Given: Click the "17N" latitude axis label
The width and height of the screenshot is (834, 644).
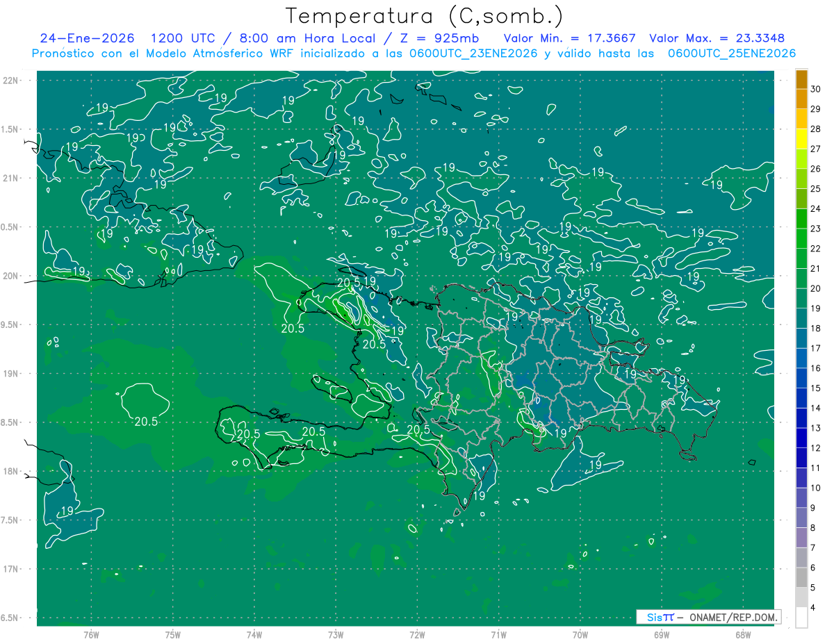Looking at the screenshot, I should coord(10,569).
